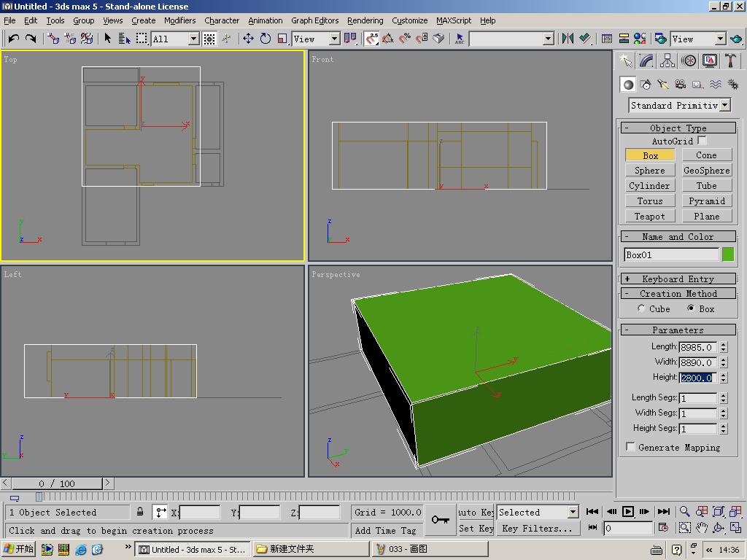
Task: Expand the Keyboard Entry rollout
Action: pos(678,279)
